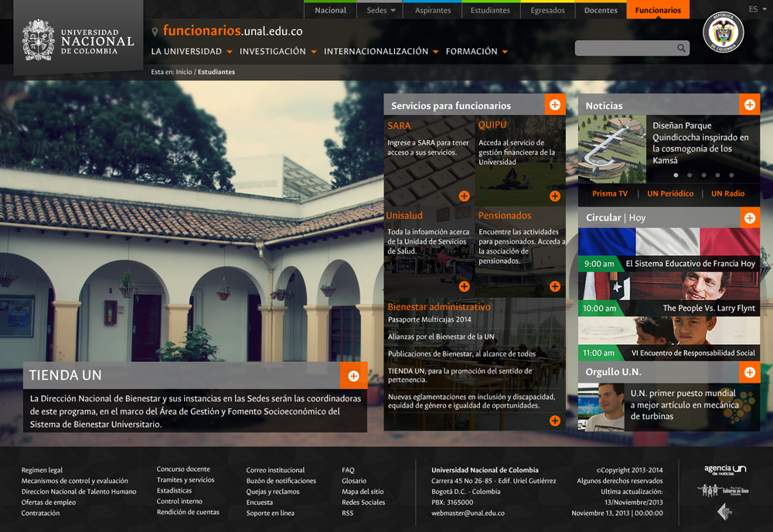
Task: Select the last news carousel dot
Action: coord(731,176)
